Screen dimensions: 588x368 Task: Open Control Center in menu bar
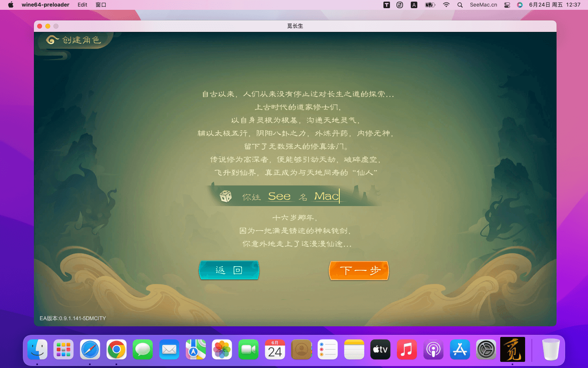click(x=507, y=5)
